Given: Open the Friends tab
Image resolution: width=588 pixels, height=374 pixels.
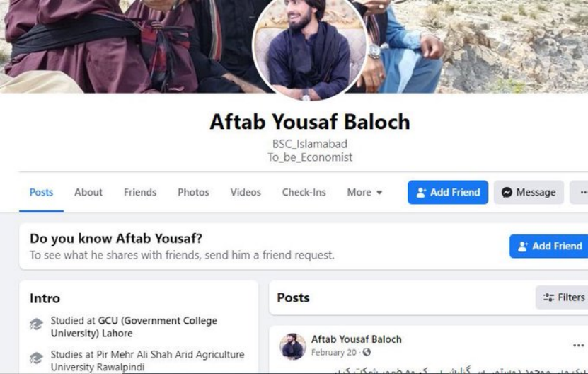Looking at the screenshot, I should point(140,192).
